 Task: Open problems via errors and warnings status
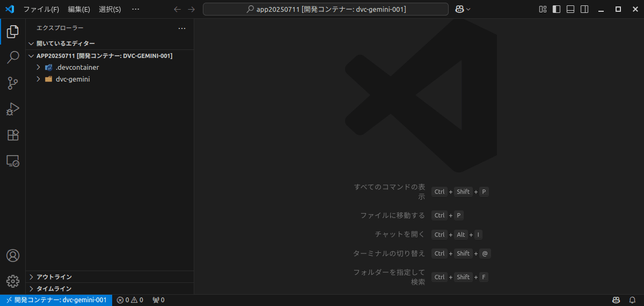[130, 300]
